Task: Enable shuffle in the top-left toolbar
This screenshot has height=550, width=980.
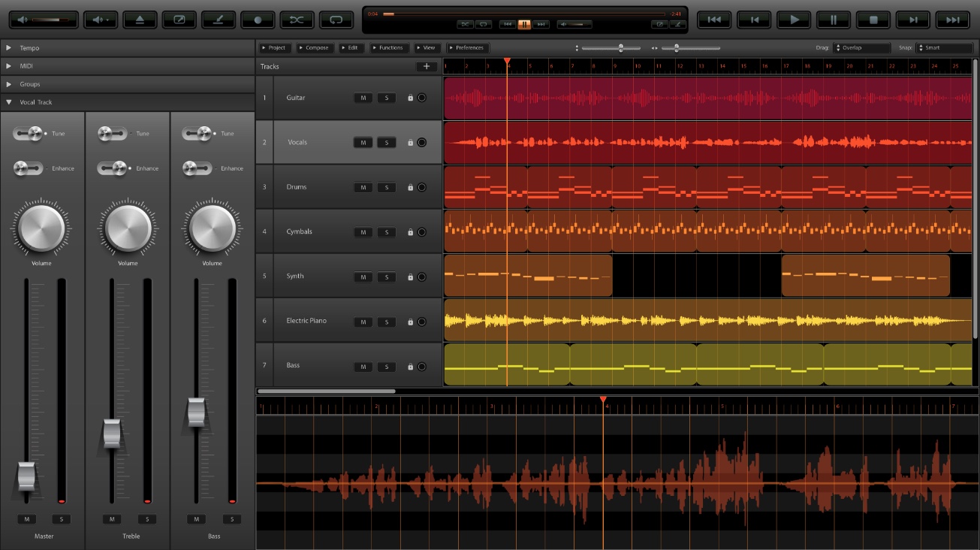Action: click(297, 20)
